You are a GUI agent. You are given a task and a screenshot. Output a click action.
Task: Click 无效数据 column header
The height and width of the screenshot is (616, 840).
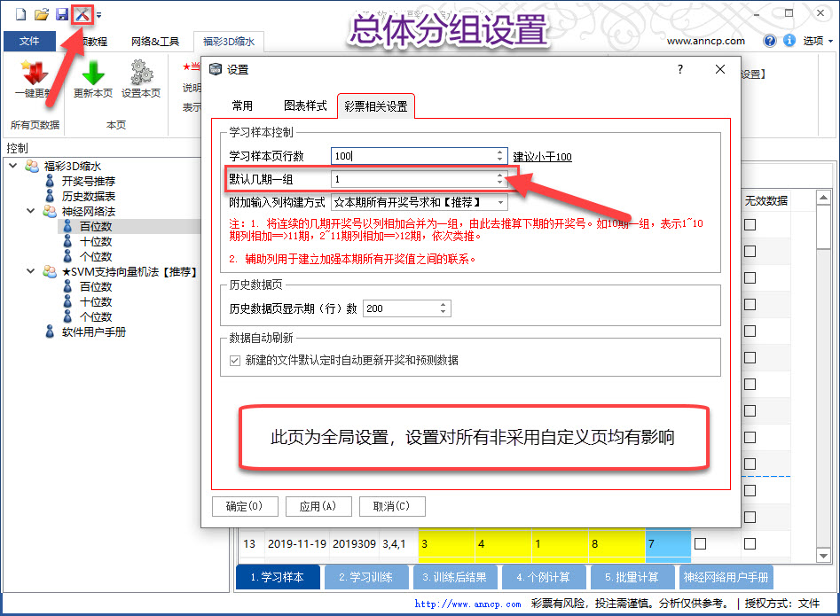tap(766, 200)
